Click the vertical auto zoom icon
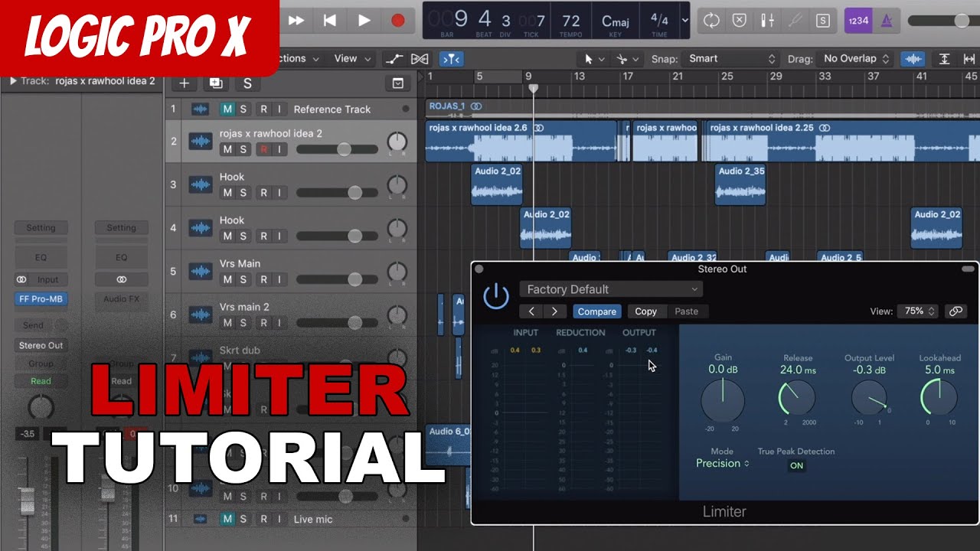 (945, 59)
